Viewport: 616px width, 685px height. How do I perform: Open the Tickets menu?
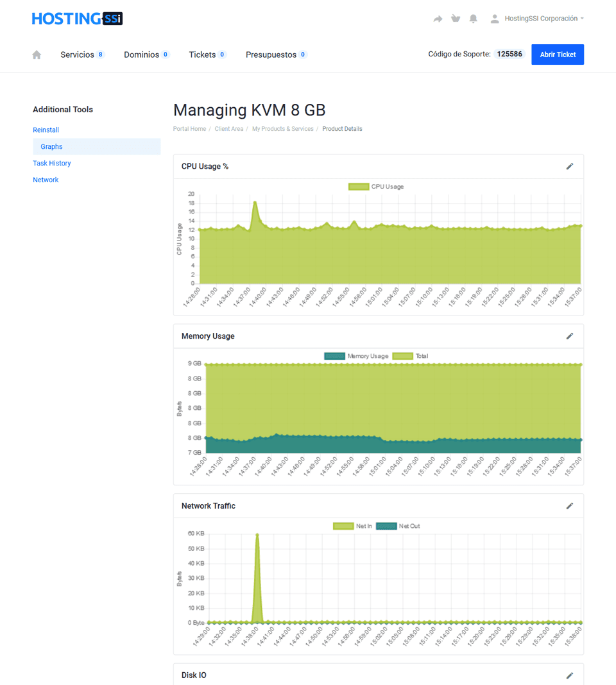point(201,55)
